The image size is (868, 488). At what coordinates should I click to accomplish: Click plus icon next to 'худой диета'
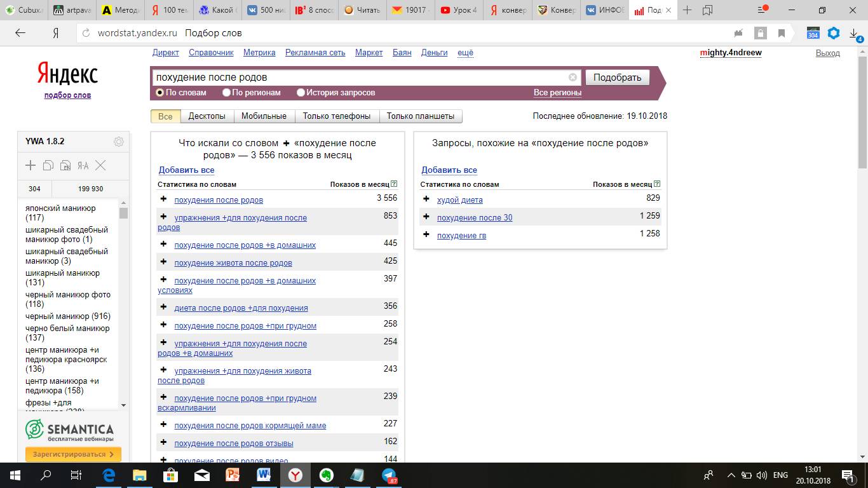pyautogui.click(x=426, y=199)
